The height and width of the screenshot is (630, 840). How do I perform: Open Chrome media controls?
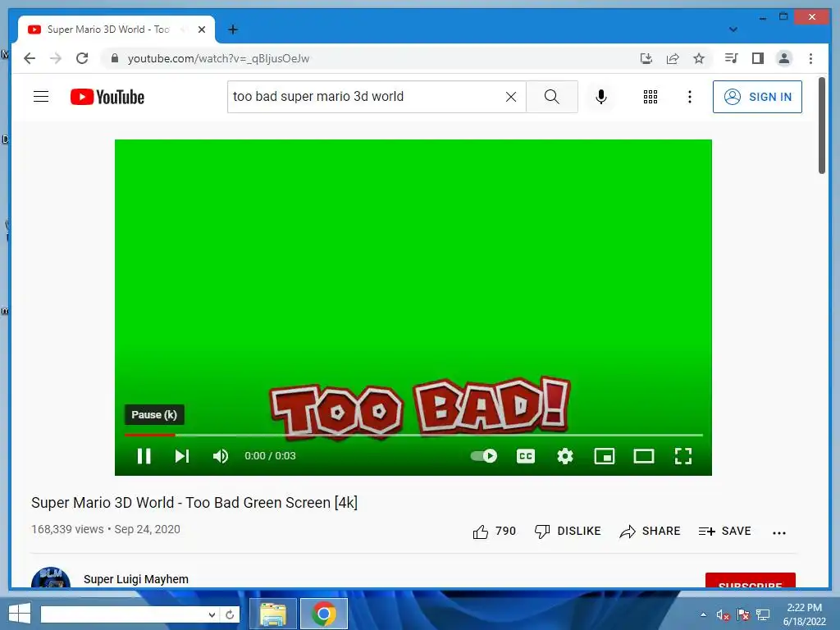click(x=731, y=58)
